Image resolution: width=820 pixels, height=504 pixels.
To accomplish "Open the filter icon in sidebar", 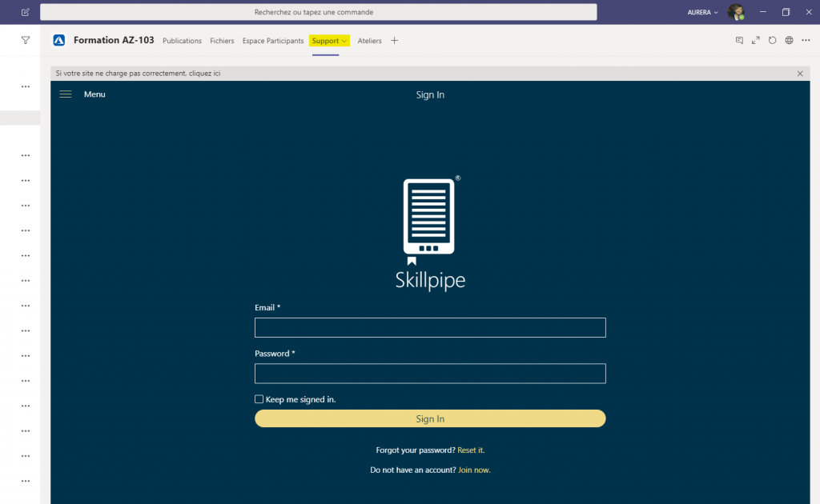I will [25, 40].
